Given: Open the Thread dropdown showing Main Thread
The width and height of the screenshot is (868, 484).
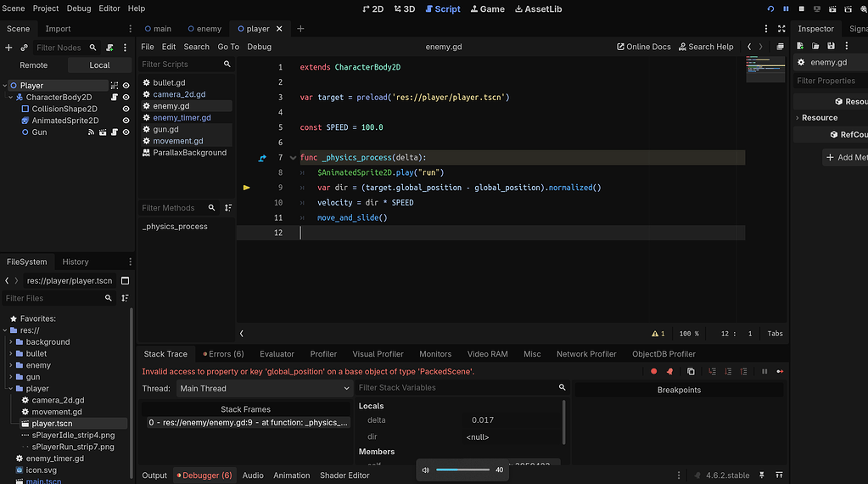Looking at the screenshot, I should coord(264,389).
